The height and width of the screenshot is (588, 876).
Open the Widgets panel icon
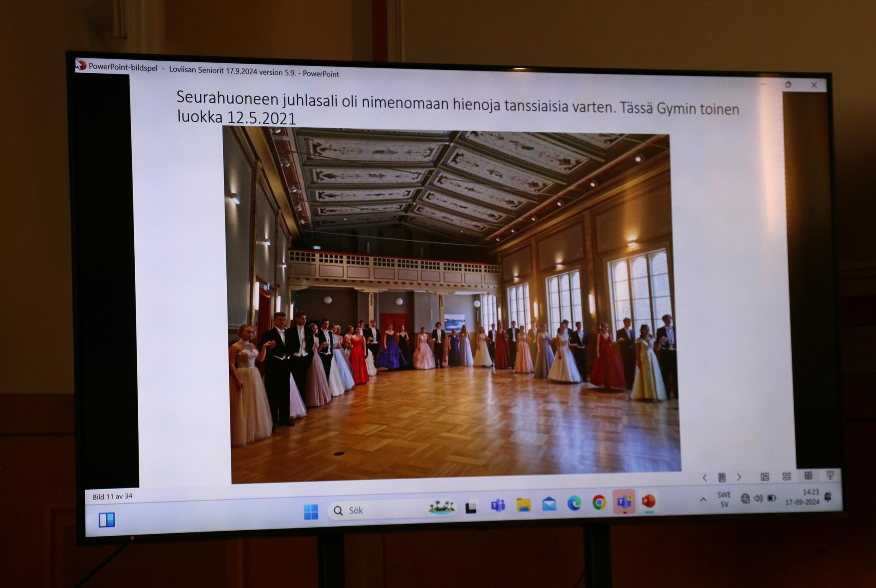tap(107, 520)
